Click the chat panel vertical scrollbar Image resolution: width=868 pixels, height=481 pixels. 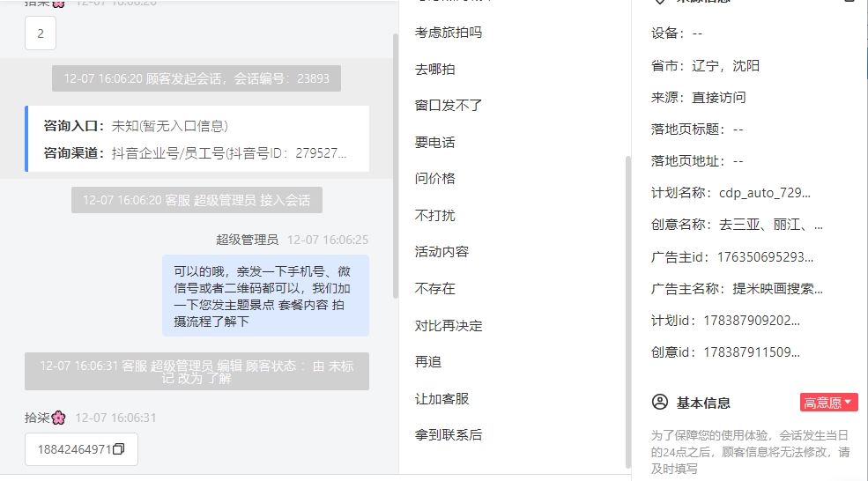pyautogui.click(x=396, y=166)
